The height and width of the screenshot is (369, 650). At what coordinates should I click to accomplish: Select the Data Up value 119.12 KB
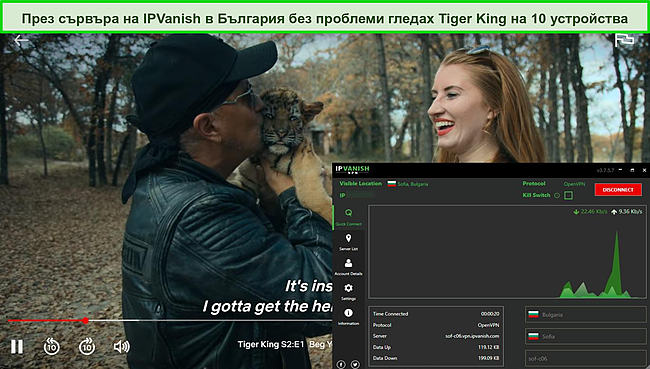[x=488, y=347]
